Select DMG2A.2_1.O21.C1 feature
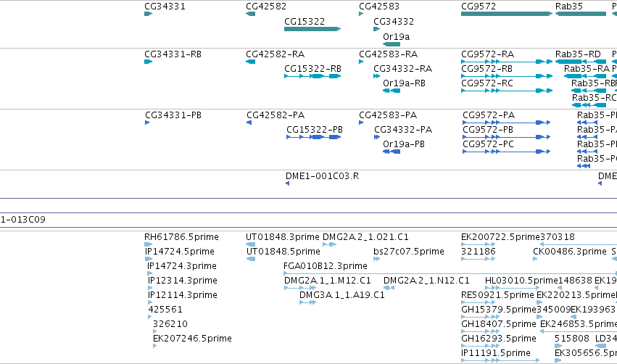The image size is (617, 364). (x=329, y=244)
